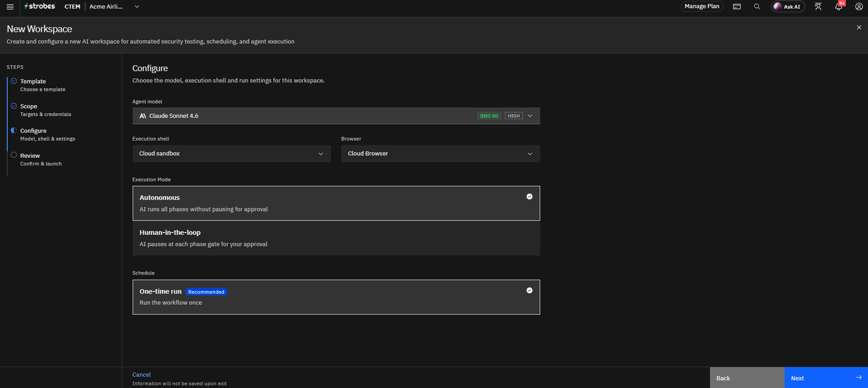Open the CTEM module menu
This screenshot has width=868, height=388.
(x=72, y=7)
